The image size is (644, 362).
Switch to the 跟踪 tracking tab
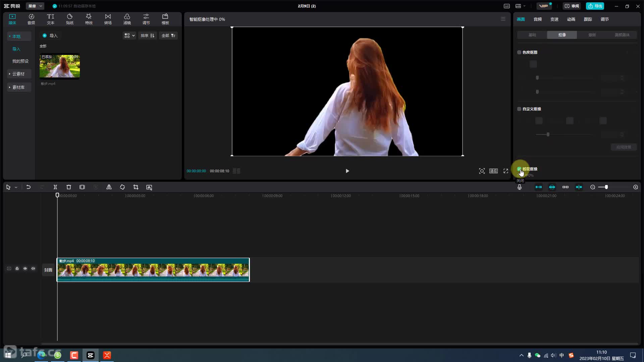click(588, 19)
